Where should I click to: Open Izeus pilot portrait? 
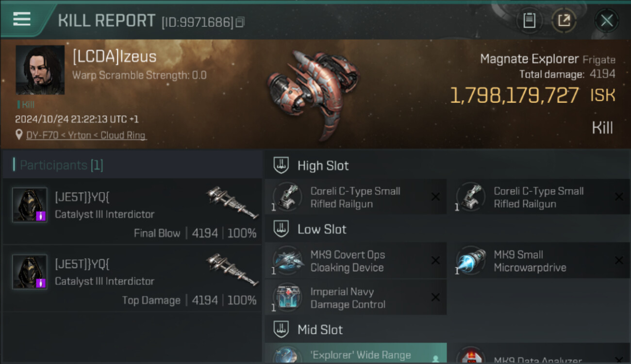pyautogui.click(x=40, y=70)
